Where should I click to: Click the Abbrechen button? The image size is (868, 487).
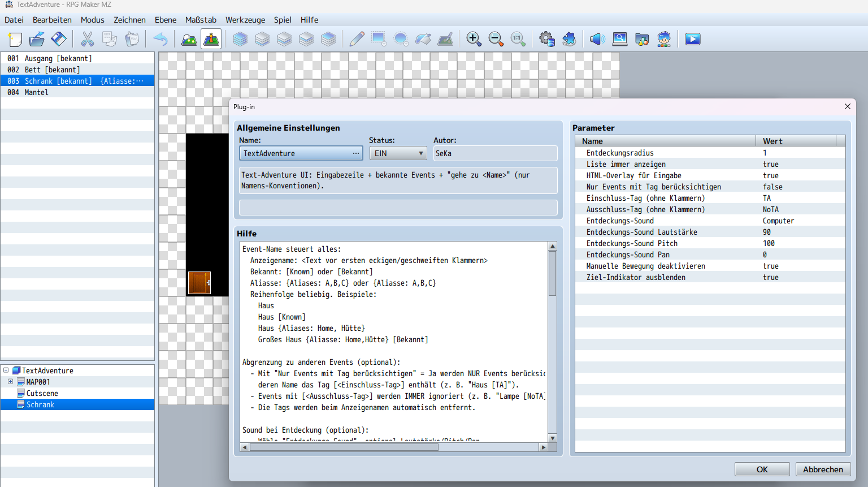point(822,469)
